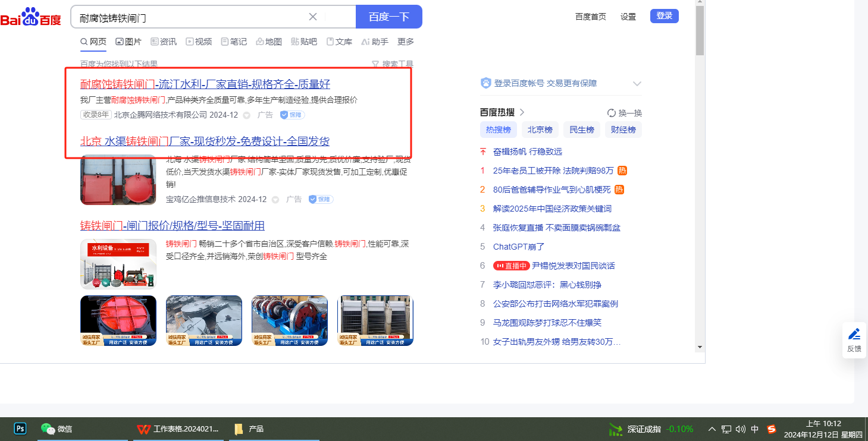
Task: Open hot topic 解读2025年中国经济政策关键词
Action: 552,209
